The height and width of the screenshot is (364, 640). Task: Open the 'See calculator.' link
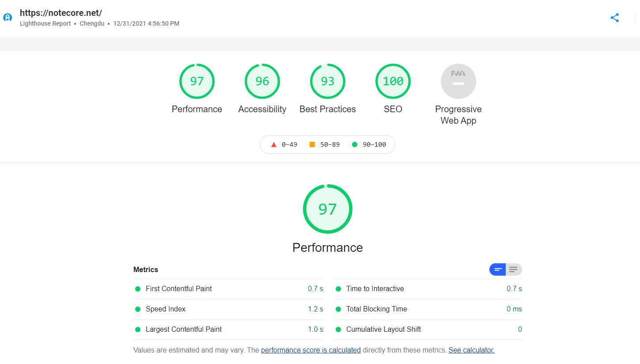(471, 350)
